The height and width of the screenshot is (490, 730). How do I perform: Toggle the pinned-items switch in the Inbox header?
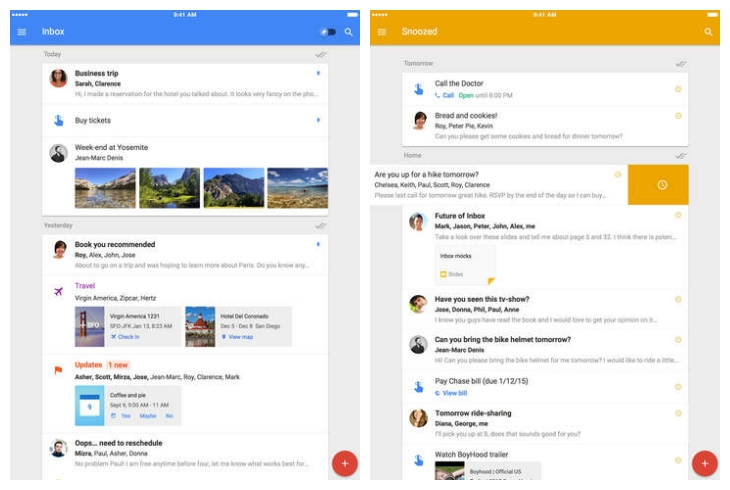(327, 32)
